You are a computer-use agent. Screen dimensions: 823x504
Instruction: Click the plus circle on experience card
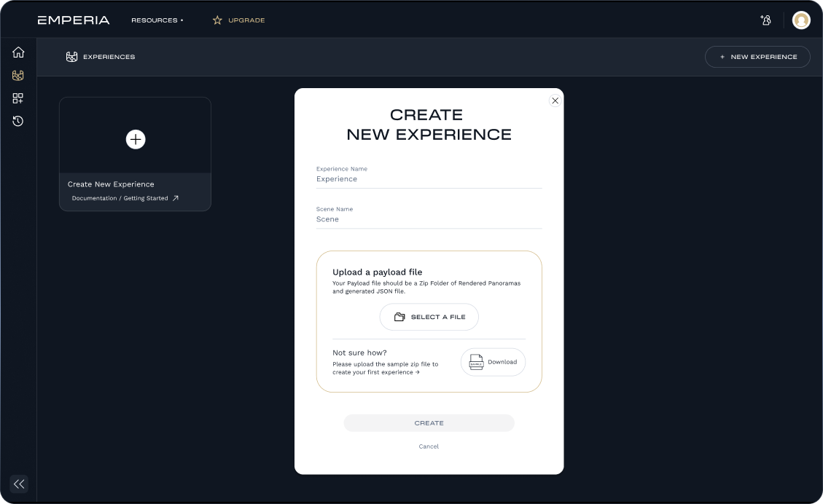click(x=136, y=139)
